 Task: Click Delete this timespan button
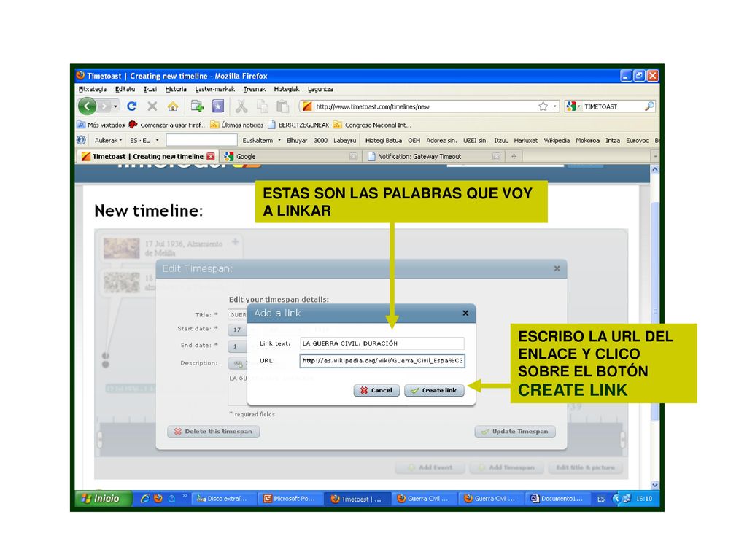(x=214, y=432)
